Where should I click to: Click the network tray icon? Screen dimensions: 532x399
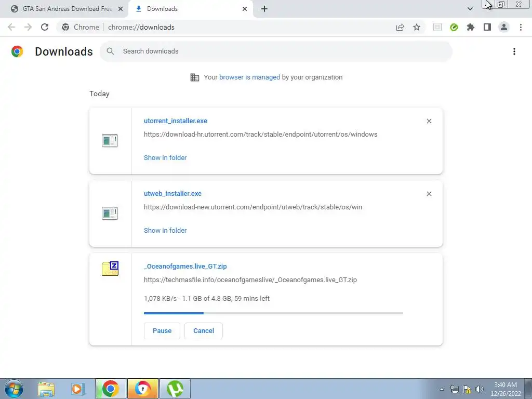[454, 389]
